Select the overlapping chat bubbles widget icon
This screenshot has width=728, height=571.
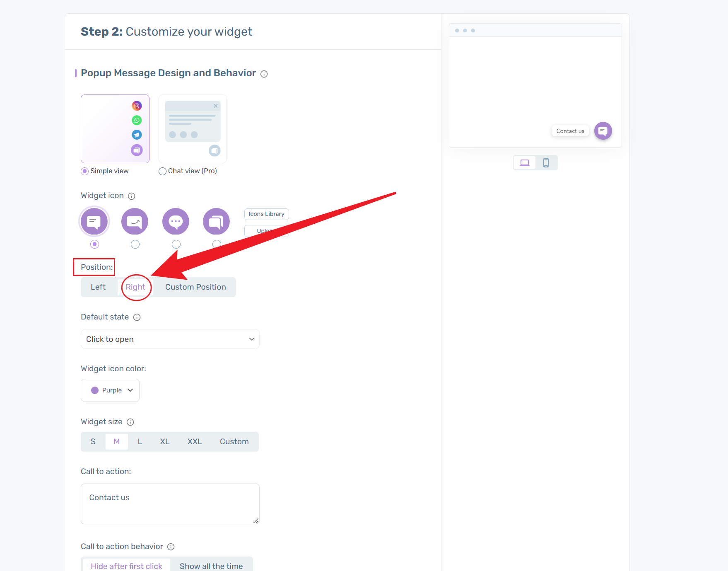216,221
